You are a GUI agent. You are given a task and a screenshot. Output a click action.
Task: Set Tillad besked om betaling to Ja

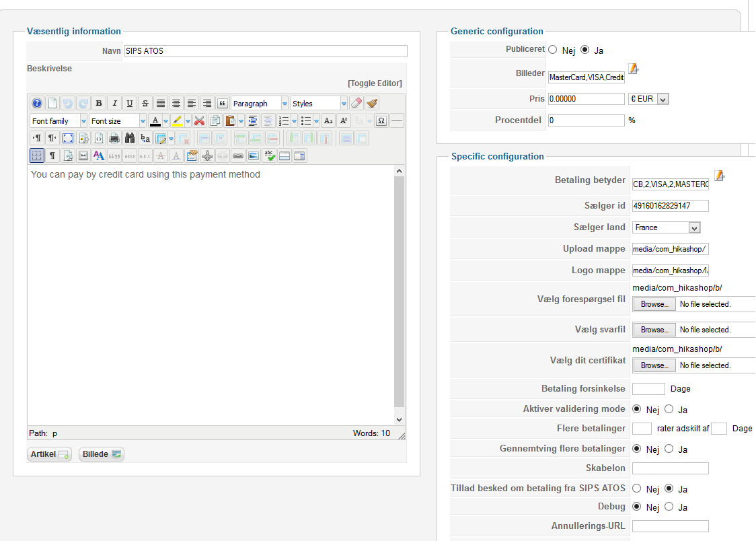point(669,489)
